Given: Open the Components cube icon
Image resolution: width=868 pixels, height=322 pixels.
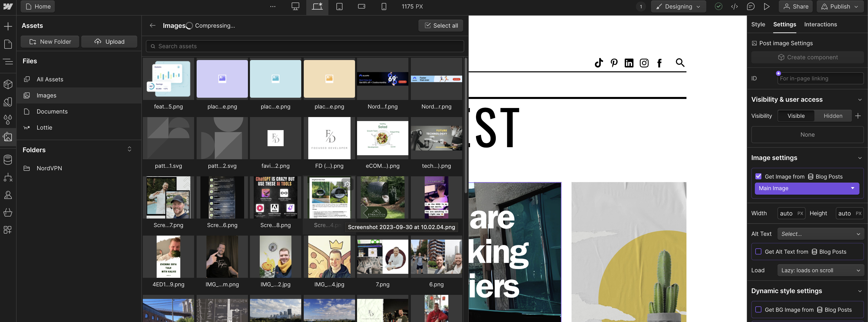Looking at the screenshot, I should click(x=8, y=84).
